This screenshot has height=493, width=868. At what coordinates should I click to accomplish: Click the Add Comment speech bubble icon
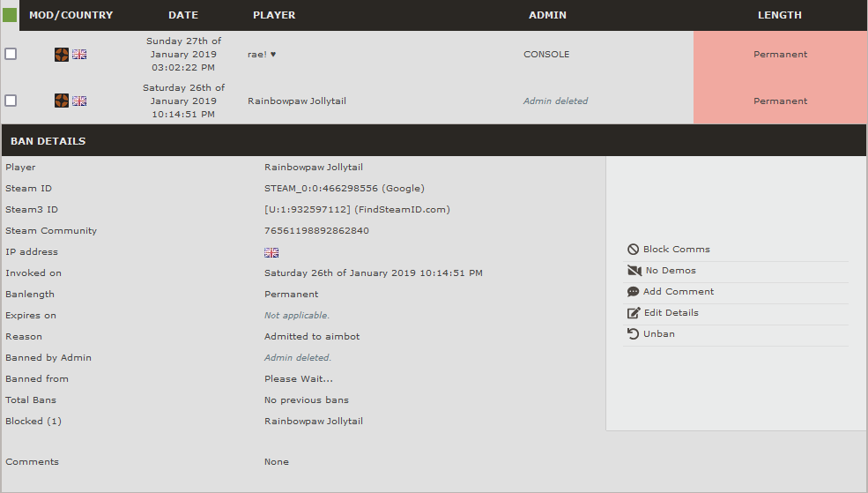pyautogui.click(x=633, y=292)
